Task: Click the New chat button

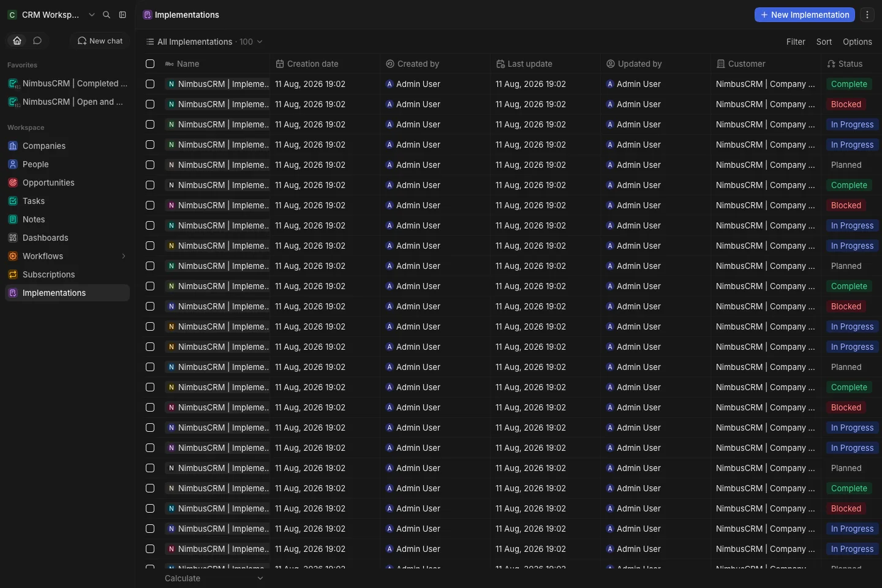Action: coord(100,40)
